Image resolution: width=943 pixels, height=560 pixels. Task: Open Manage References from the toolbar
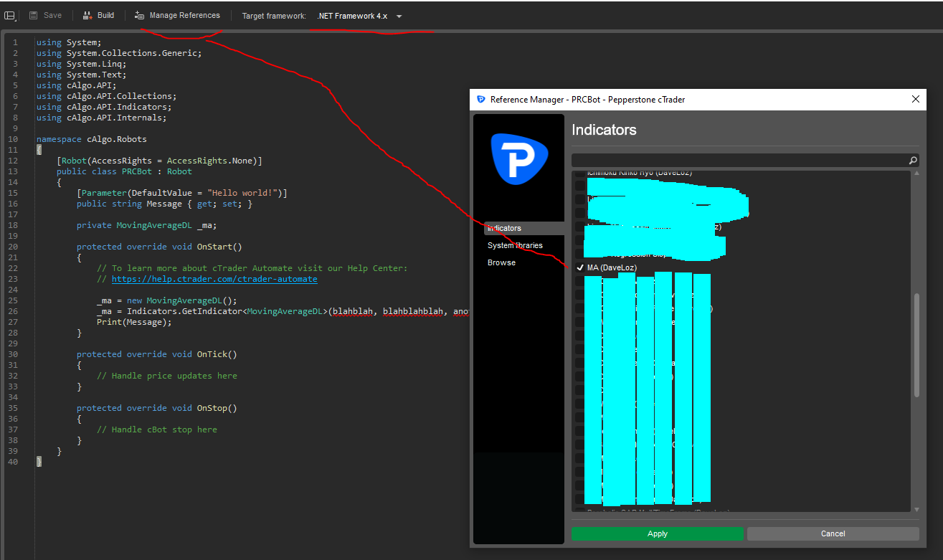(177, 15)
